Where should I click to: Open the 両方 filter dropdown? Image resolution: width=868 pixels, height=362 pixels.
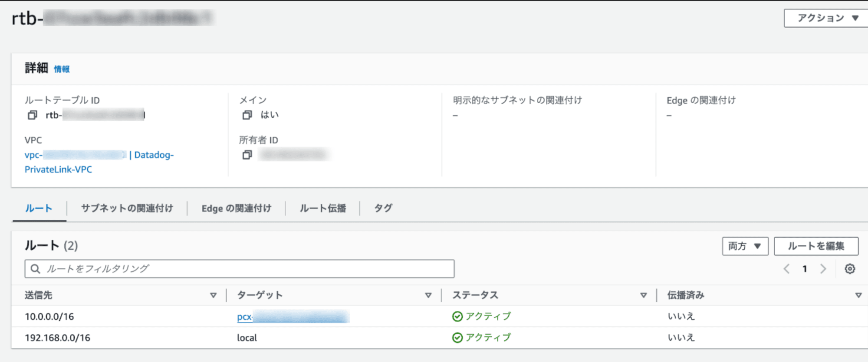pyautogui.click(x=745, y=246)
